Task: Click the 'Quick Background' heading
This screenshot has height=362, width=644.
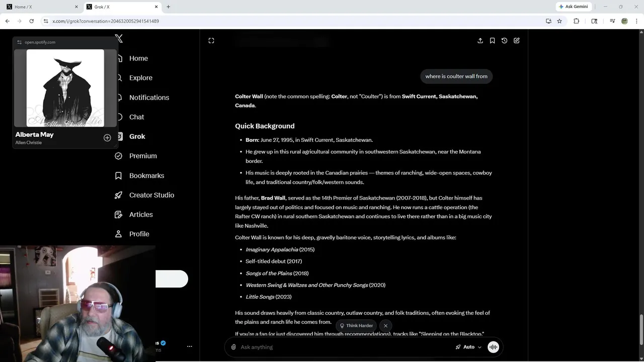Action: pos(265,126)
